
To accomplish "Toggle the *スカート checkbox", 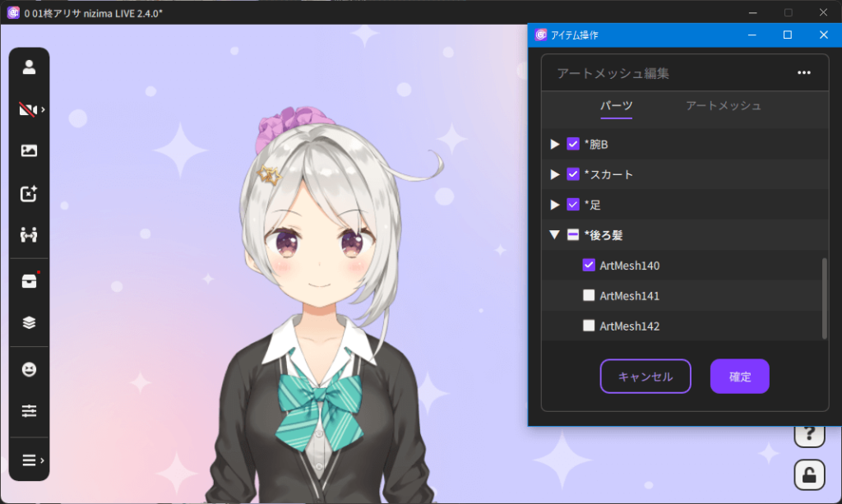I will [573, 174].
